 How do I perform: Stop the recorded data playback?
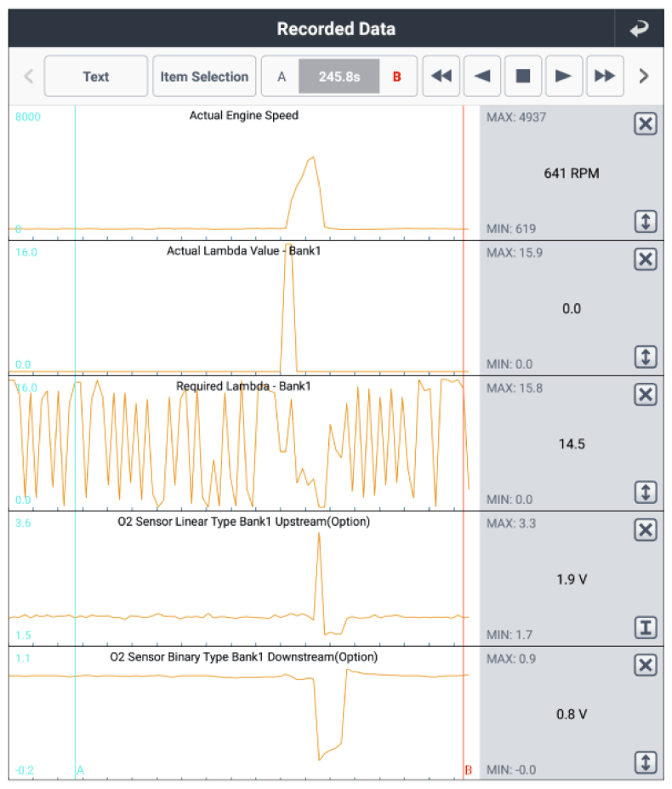523,77
